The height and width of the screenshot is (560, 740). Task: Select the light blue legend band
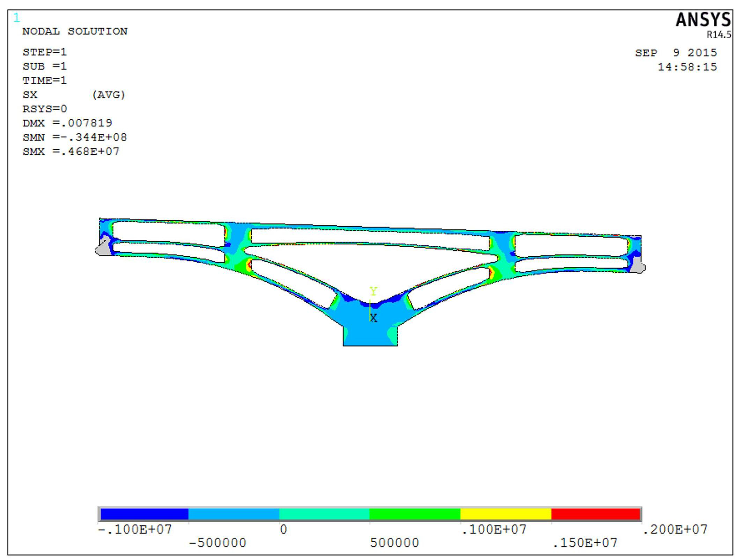pos(234,514)
